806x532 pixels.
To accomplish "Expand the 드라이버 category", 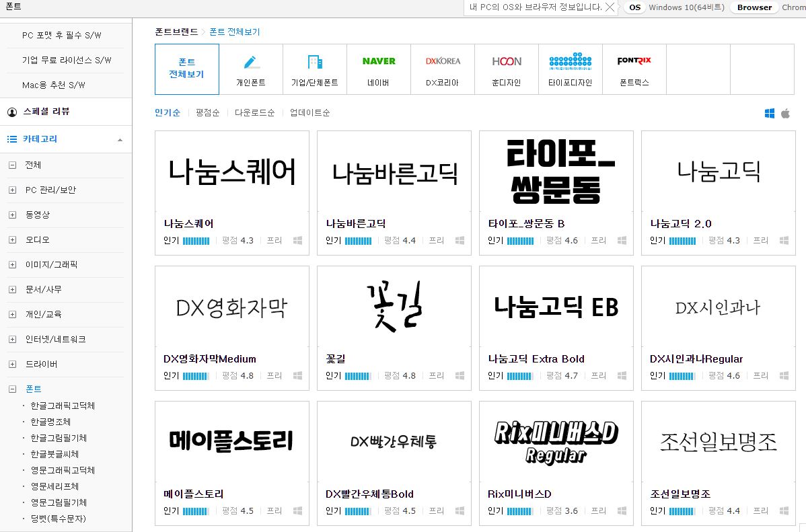I will (12, 365).
